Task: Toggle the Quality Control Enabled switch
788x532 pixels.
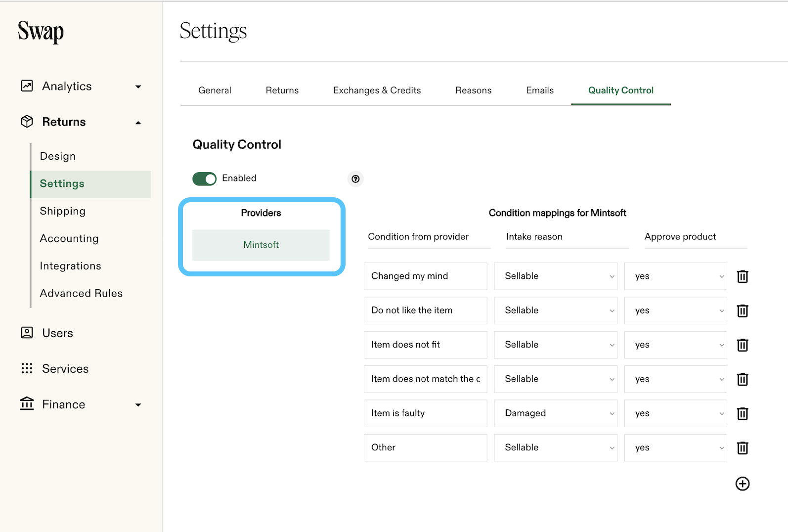Action: pos(205,178)
